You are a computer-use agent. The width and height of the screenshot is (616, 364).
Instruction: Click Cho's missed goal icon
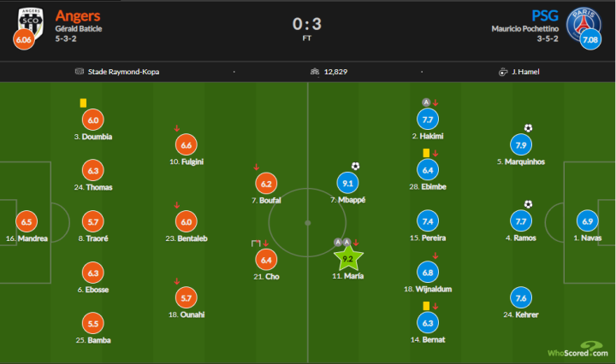(x=256, y=244)
